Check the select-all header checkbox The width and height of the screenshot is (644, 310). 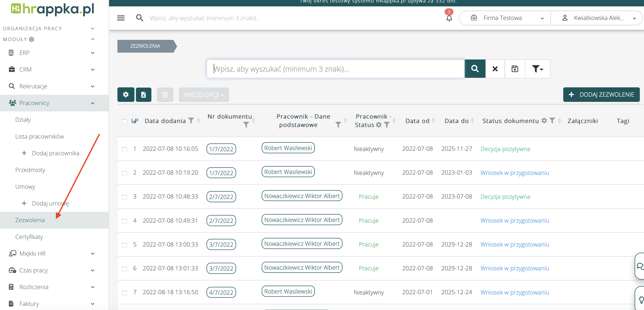[x=125, y=121]
